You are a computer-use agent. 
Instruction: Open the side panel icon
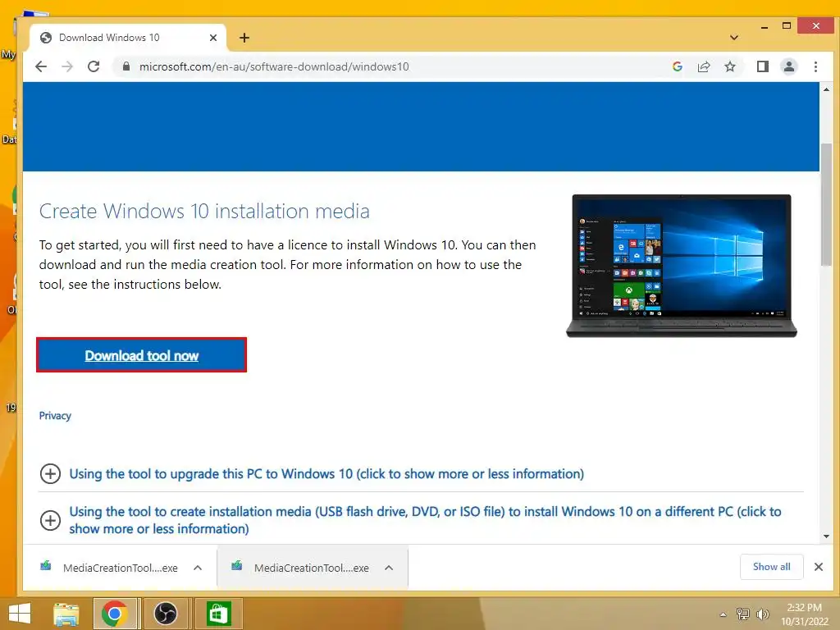pyautogui.click(x=762, y=66)
